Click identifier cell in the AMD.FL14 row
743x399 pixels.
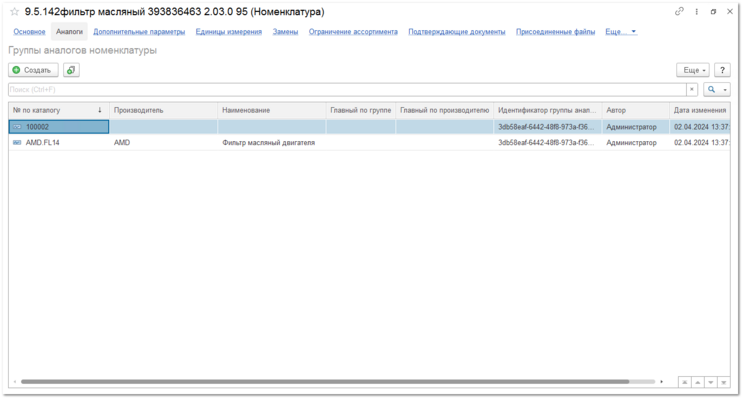[548, 142]
